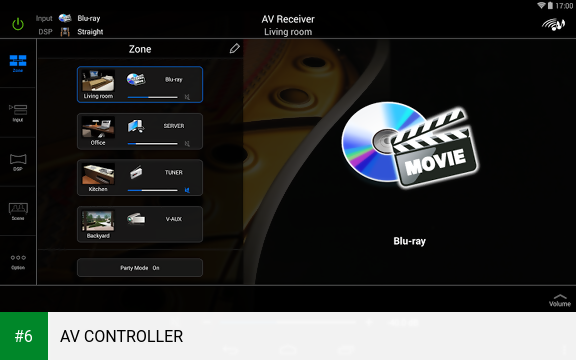
Task: Click the 17:00 clock in status bar
Action: [564, 6]
